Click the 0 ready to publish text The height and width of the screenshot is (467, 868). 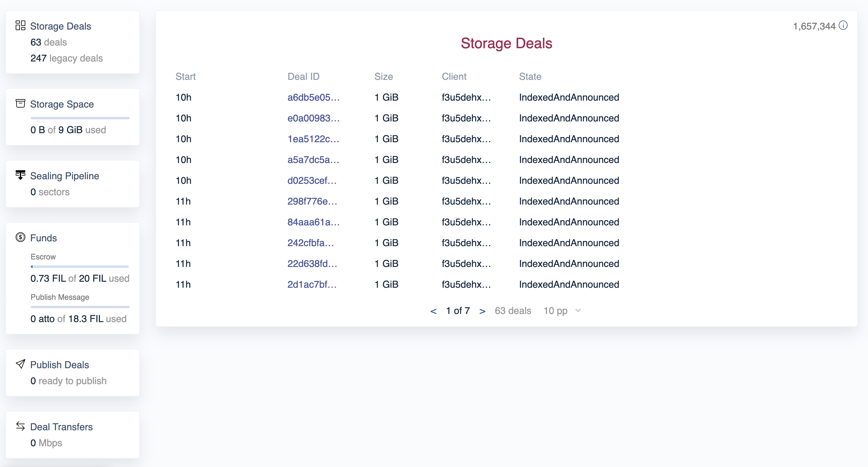click(x=68, y=381)
